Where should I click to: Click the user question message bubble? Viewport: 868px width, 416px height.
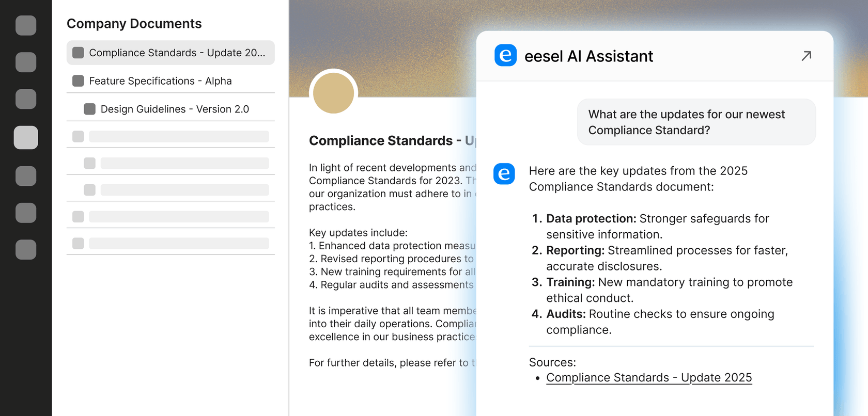[696, 122]
